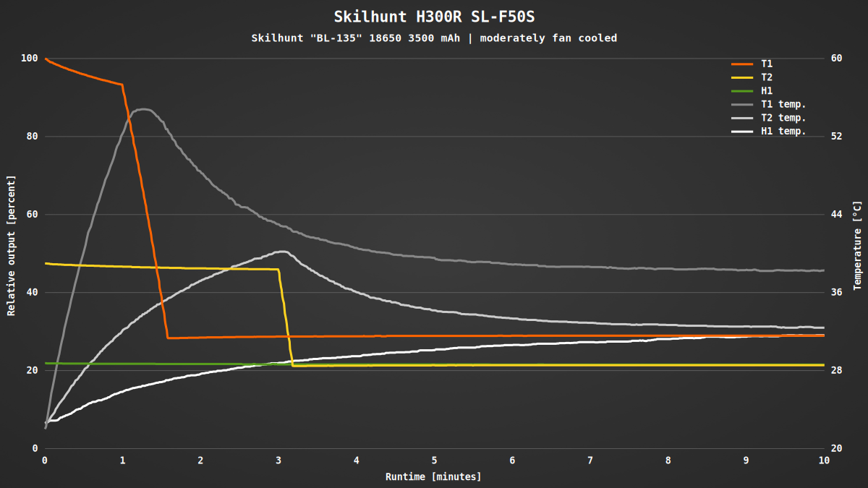Select the 5 minute mark on runtime axis

point(434,460)
